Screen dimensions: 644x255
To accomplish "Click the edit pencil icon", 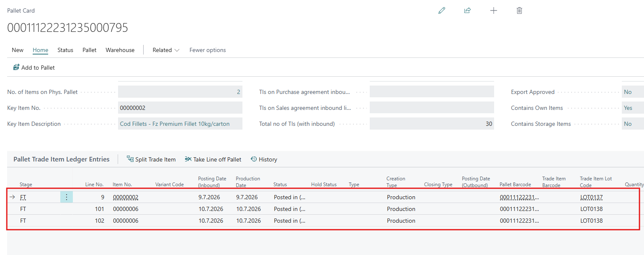I will coord(442,10).
